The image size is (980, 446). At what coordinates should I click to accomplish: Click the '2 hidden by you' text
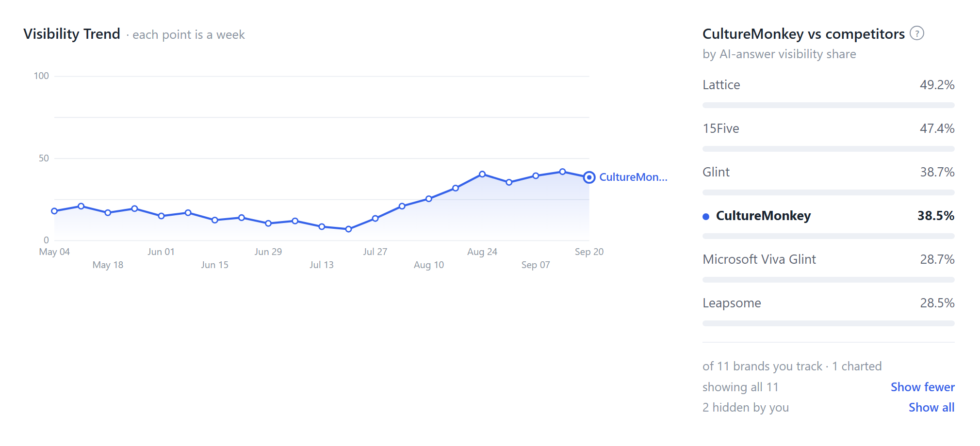tap(746, 407)
